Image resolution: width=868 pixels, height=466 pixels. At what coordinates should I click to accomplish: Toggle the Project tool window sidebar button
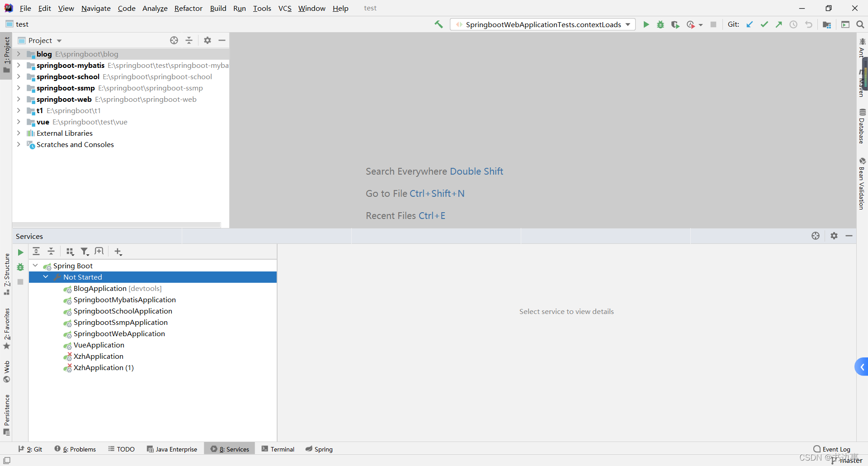(x=6, y=54)
